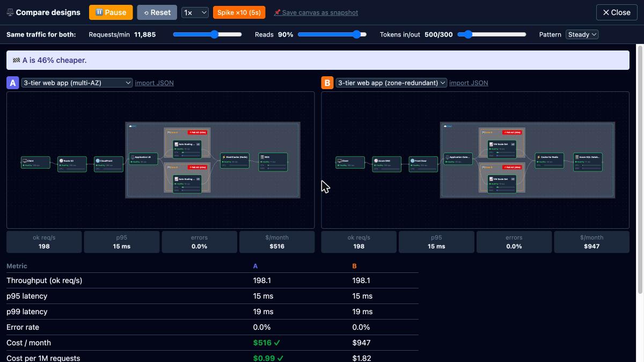This screenshot has height=362, width=644.
Task: Fail the Zone B AZ in design B
Action: tap(513, 167)
